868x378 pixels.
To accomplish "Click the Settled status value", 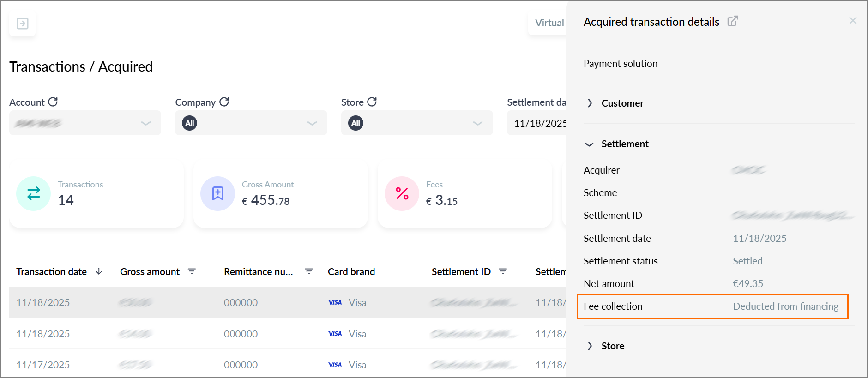I will [x=747, y=261].
